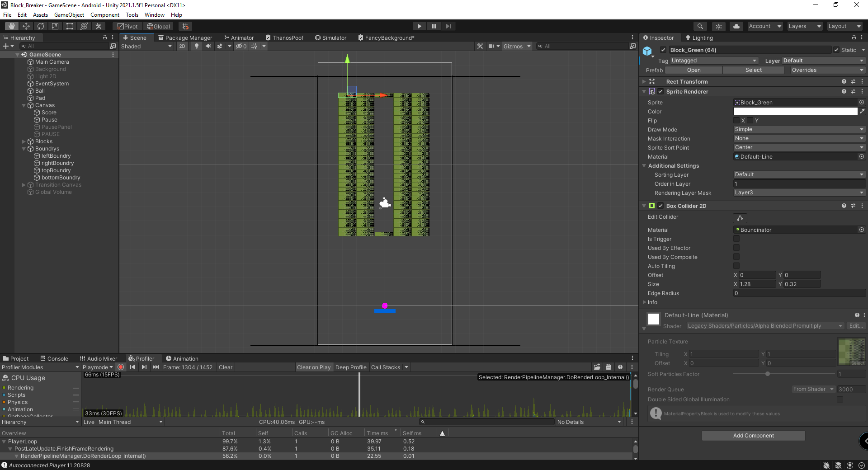Click Clear in profiler toolbar

pos(225,367)
